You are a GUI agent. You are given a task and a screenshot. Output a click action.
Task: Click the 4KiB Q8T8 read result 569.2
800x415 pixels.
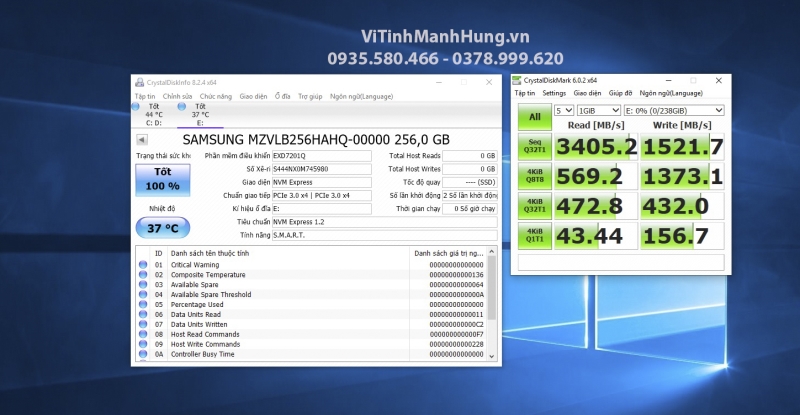[x=596, y=176]
